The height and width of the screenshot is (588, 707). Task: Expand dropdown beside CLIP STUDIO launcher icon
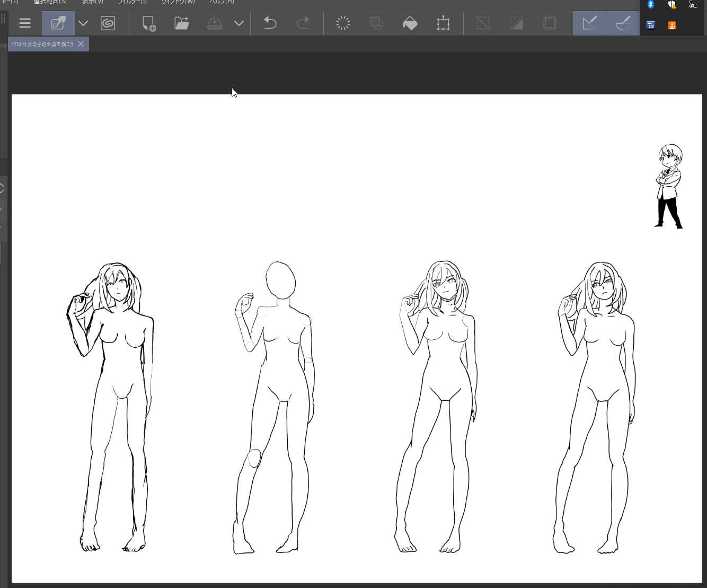(83, 23)
